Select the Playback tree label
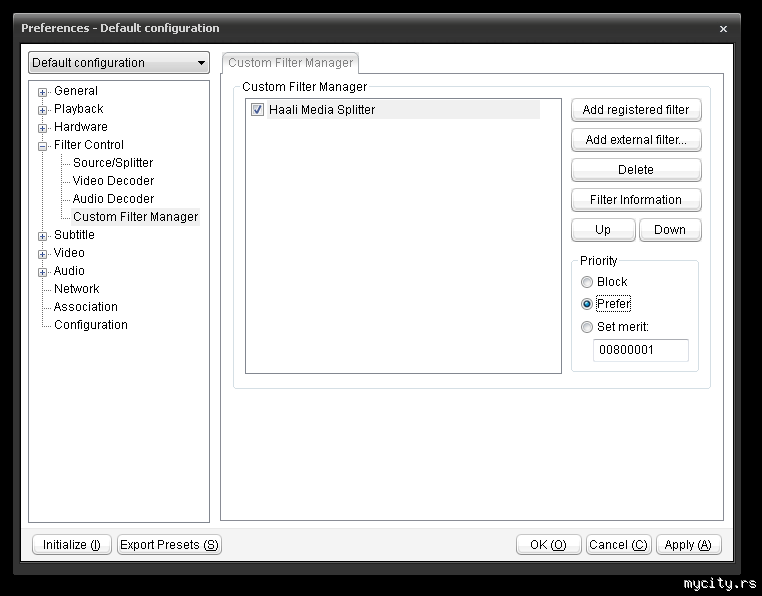The height and width of the screenshot is (596, 762). pos(79,109)
